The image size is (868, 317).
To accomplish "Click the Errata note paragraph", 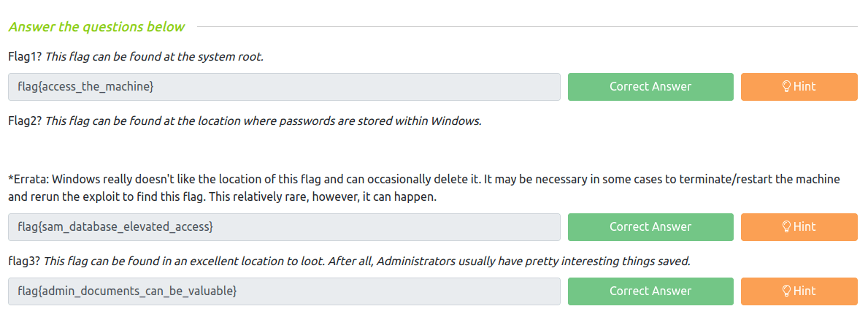I will tap(423, 188).
